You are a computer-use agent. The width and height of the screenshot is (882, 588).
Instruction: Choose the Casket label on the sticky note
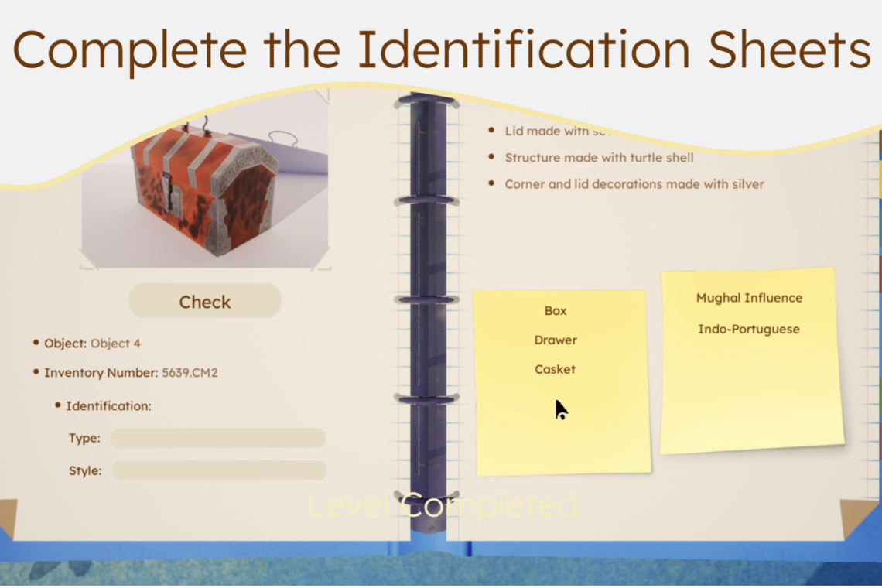pos(556,369)
